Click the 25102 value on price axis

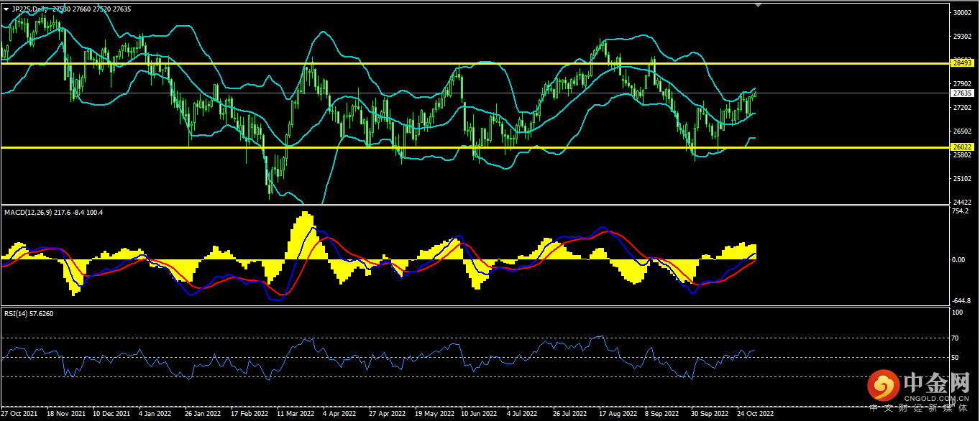point(961,178)
